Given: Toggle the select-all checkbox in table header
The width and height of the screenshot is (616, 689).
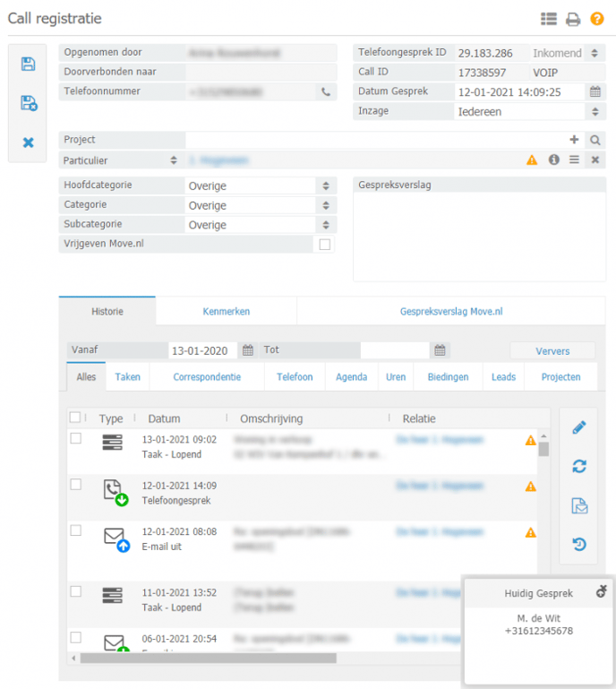Looking at the screenshot, I should pyautogui.click(x=75, y=417).
